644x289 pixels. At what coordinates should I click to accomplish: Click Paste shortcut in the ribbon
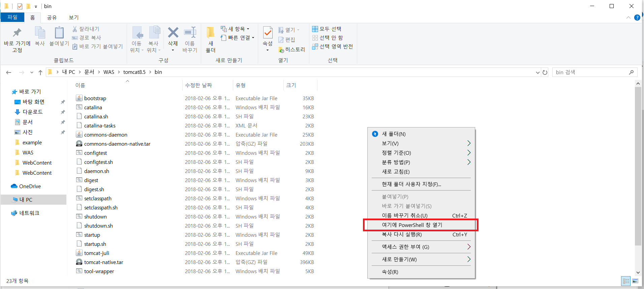pyautogui.click(x=97, y=47)
